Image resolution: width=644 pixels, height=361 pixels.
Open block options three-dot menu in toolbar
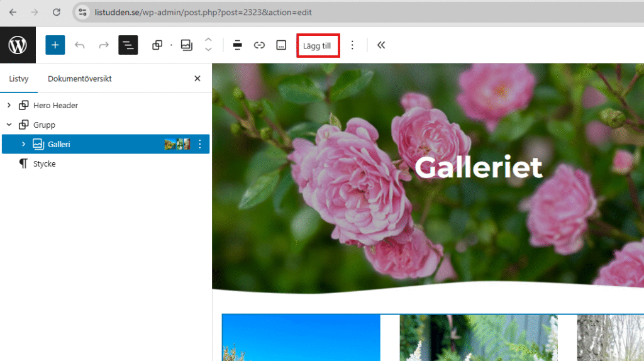352,45
